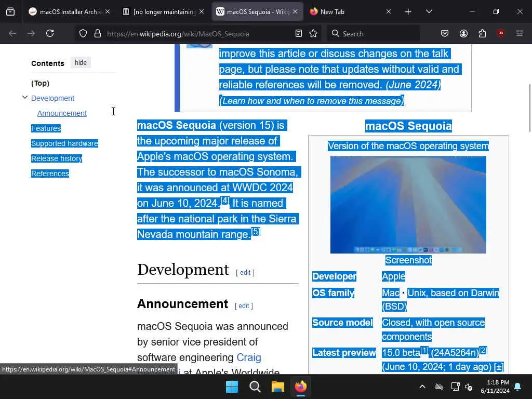Close the New Tab tab
The width and height of the screenshot is (532, 399).
[389, 11]
